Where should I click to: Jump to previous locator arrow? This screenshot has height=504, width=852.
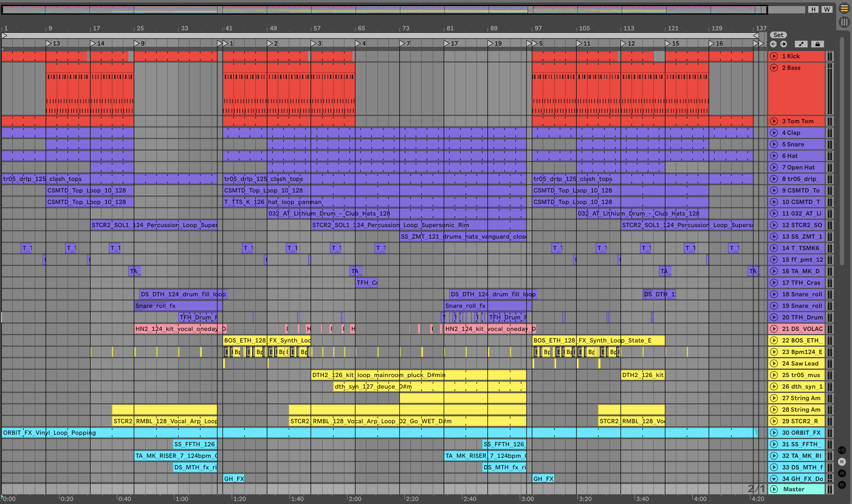click(773, 44)
